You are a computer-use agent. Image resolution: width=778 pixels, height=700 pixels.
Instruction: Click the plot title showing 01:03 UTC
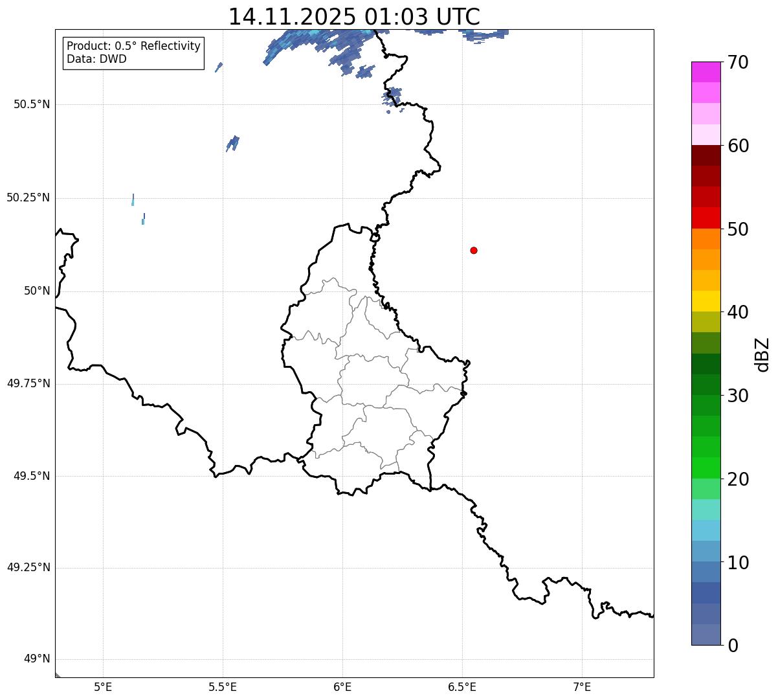tap(354, 17)
